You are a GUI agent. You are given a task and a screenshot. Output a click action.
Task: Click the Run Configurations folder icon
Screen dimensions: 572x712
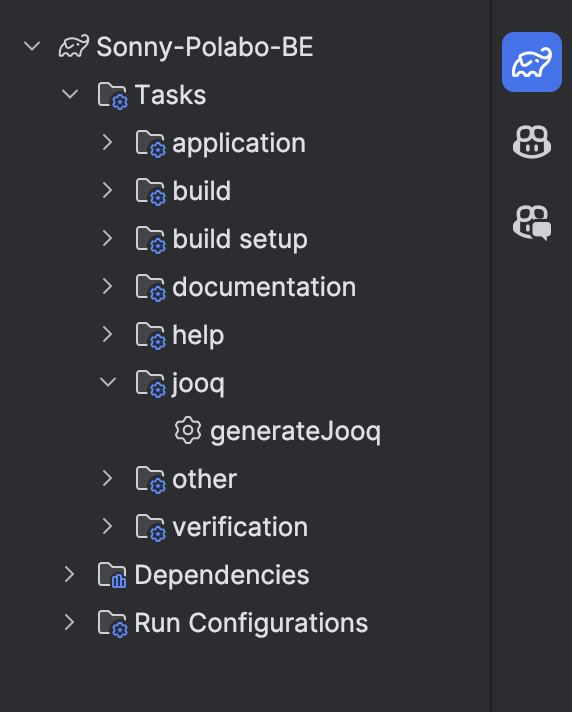coord(112,623)
